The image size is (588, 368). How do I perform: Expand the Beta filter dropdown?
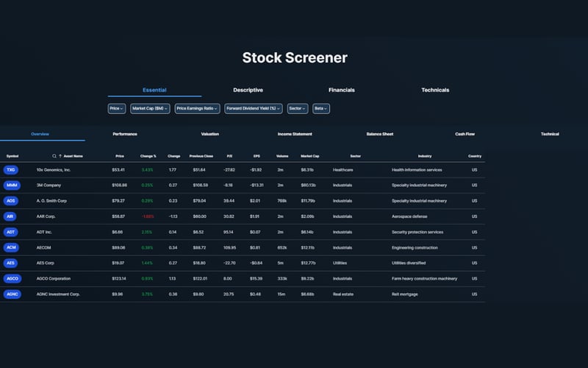coord(321,108)
